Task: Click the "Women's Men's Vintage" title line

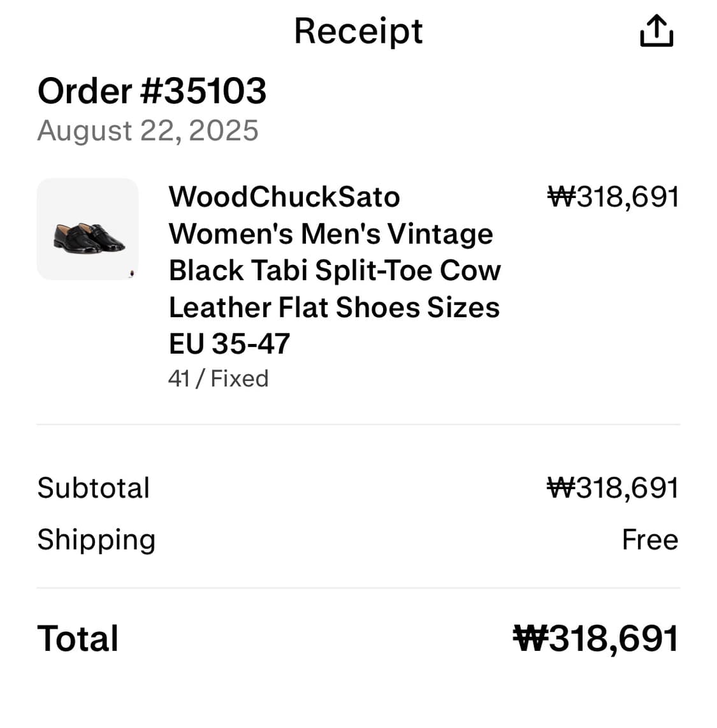Action: (331, 234)
